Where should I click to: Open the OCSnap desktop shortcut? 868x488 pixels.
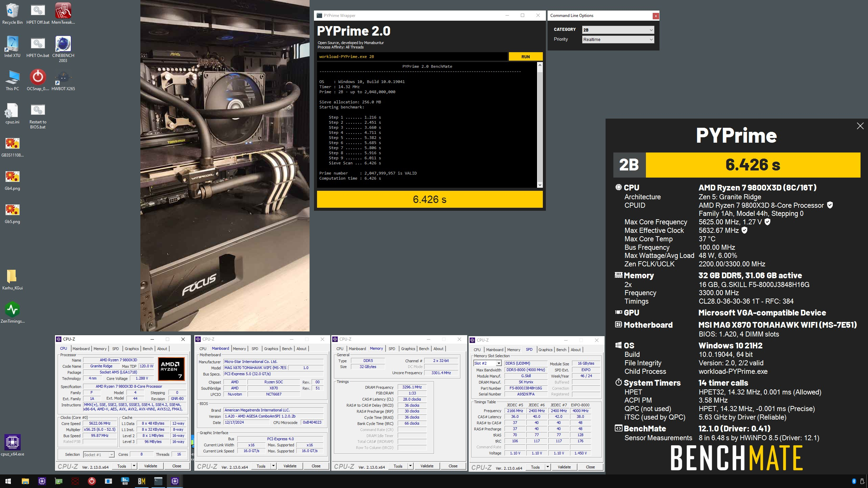click(x=38, y=80)
